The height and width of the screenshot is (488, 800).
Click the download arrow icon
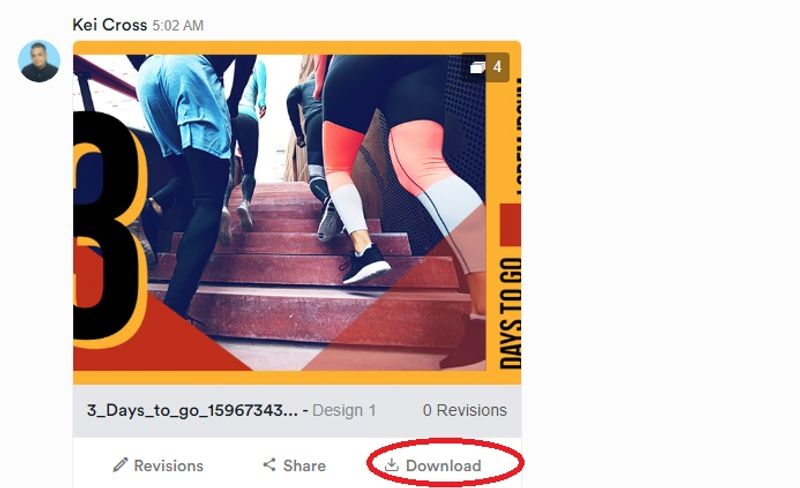tap(391, 465)
